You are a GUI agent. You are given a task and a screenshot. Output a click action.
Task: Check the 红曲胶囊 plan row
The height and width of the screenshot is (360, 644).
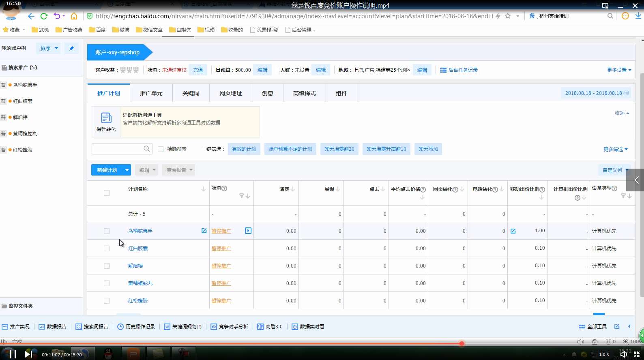(x=107, y=249)
